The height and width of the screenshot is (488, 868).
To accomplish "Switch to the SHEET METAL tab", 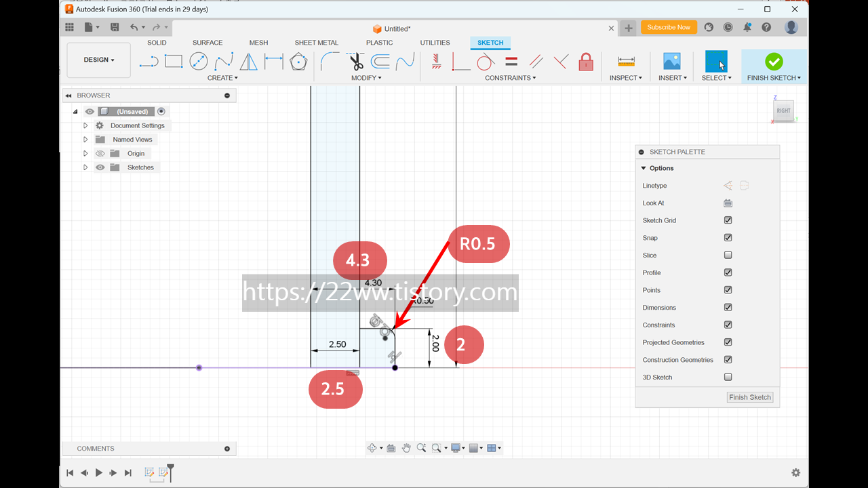I will tap(316, 43).
